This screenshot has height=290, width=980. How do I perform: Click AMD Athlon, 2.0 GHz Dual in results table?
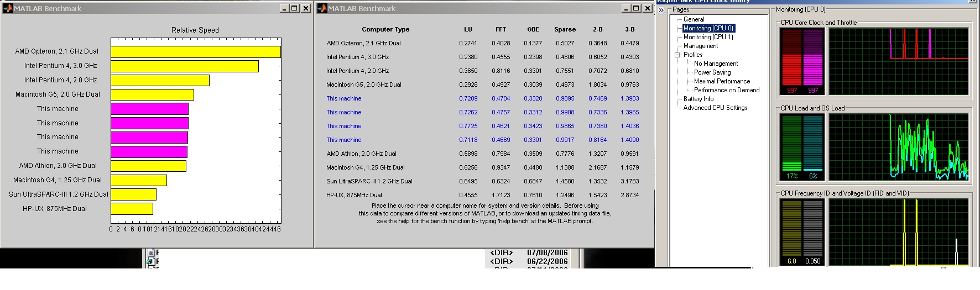[361, 154]
